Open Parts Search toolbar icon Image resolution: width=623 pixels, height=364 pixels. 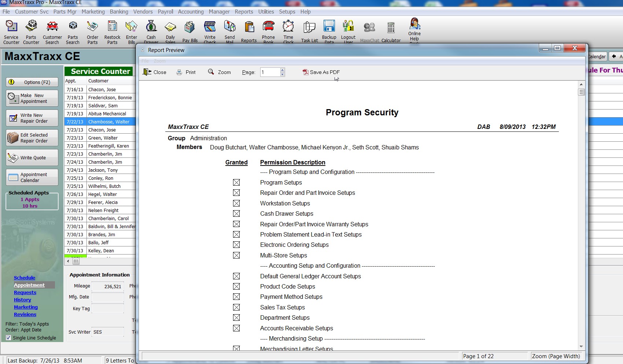(73, 32)
